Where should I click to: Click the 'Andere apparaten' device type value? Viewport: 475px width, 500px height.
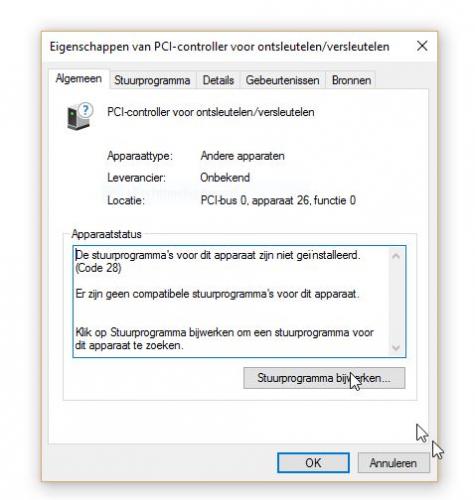[x=242, y=156]
